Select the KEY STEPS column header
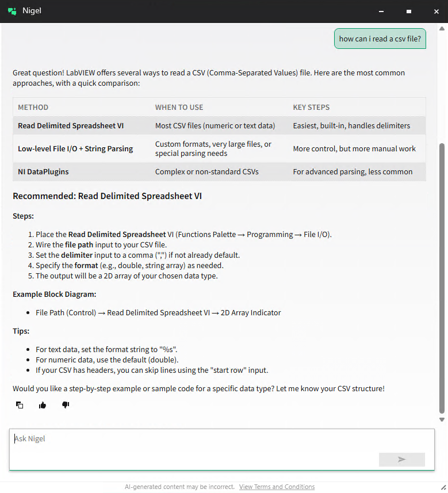 311,107
